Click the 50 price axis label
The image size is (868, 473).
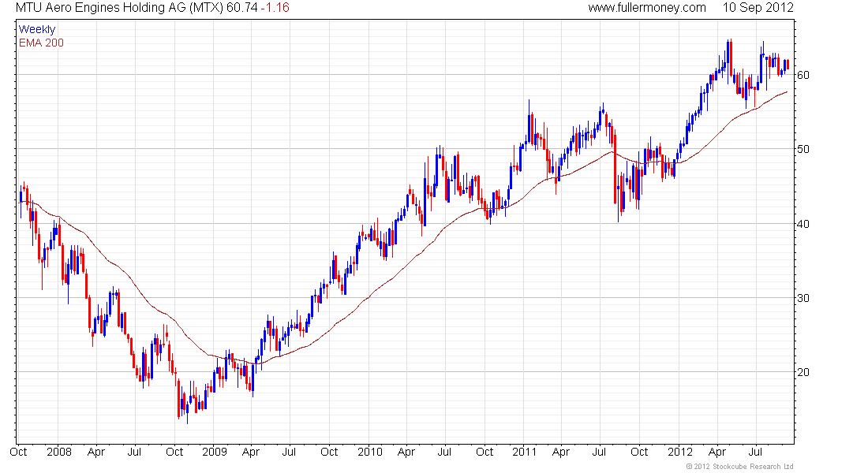coord(803,149)
